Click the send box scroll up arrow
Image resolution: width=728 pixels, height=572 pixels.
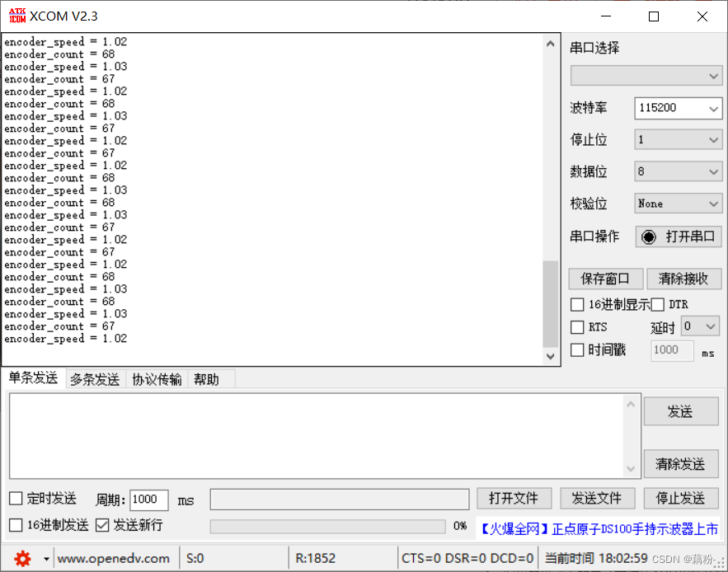click(631, 405)
